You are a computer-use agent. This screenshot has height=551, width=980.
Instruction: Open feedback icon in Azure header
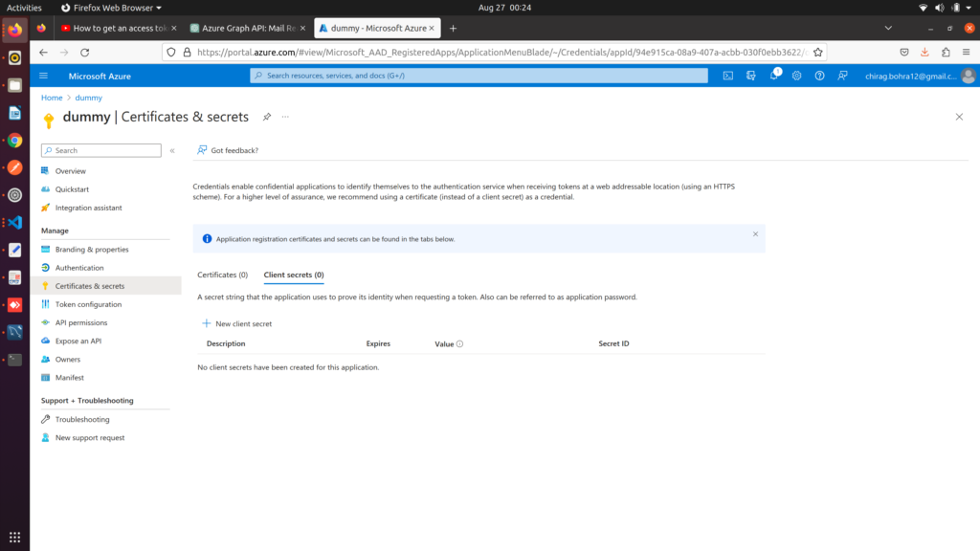(842, 76)
